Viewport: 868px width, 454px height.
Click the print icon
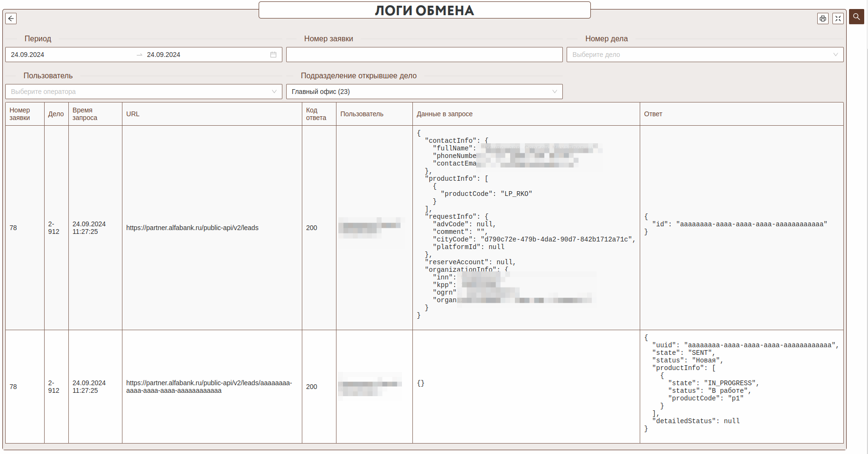[822, 19]
